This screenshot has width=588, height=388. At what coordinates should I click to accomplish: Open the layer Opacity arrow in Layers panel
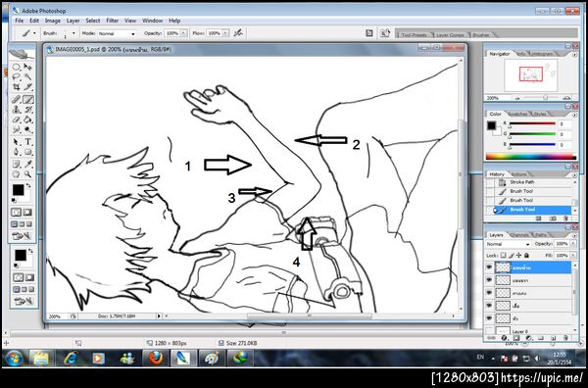(573, 244)
